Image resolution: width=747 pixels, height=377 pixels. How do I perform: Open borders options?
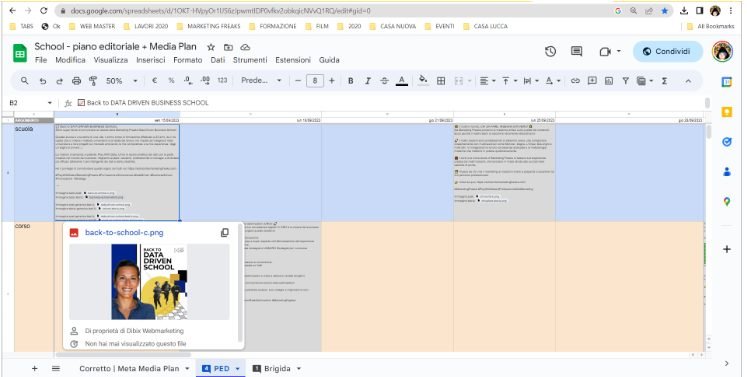pyautogui.click(x=441, y=81)
